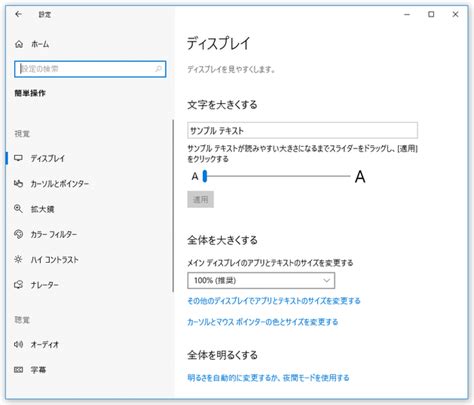Click the 文字を大きくする heading
This screenshot has height=405, width=474.
click(222, 105)
